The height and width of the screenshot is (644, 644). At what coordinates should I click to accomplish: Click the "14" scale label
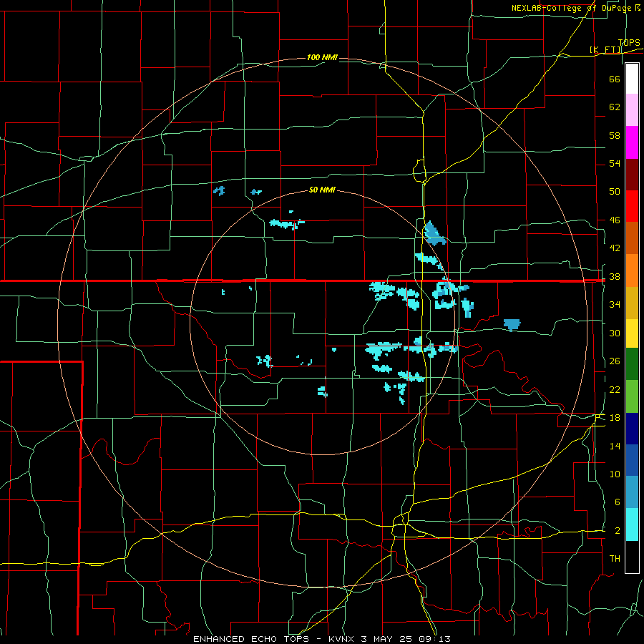click(x=615, y=446)
